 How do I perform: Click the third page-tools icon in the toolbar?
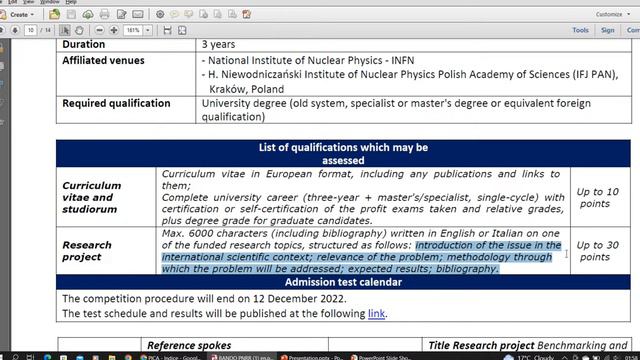coord(232,14)
